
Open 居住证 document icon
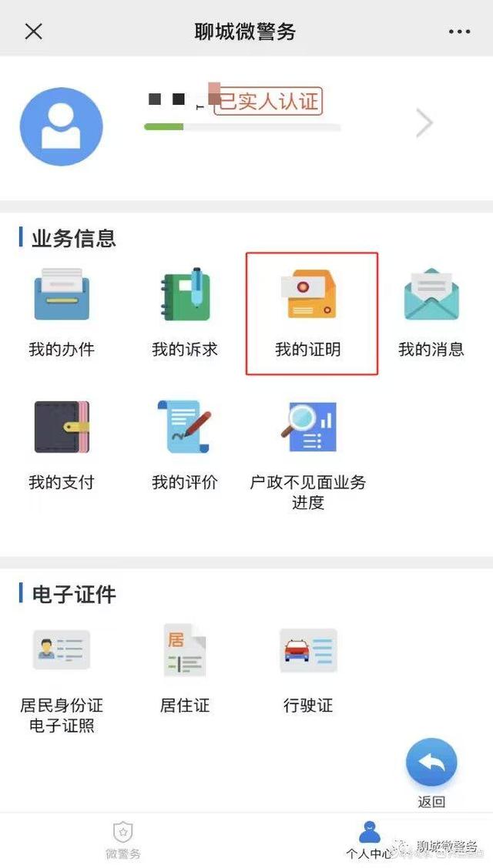point(185,650)
